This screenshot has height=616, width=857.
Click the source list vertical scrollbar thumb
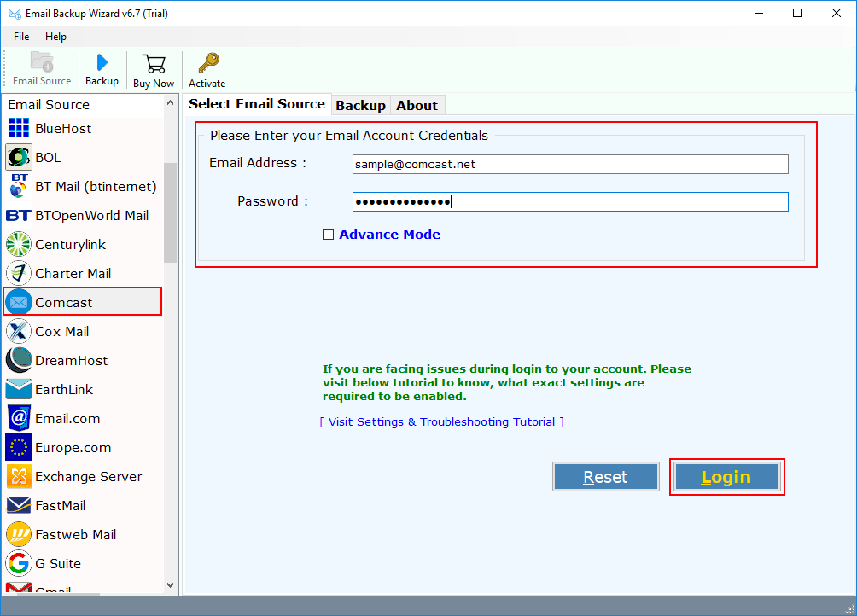pyautogui.click(x=170, y=213)
